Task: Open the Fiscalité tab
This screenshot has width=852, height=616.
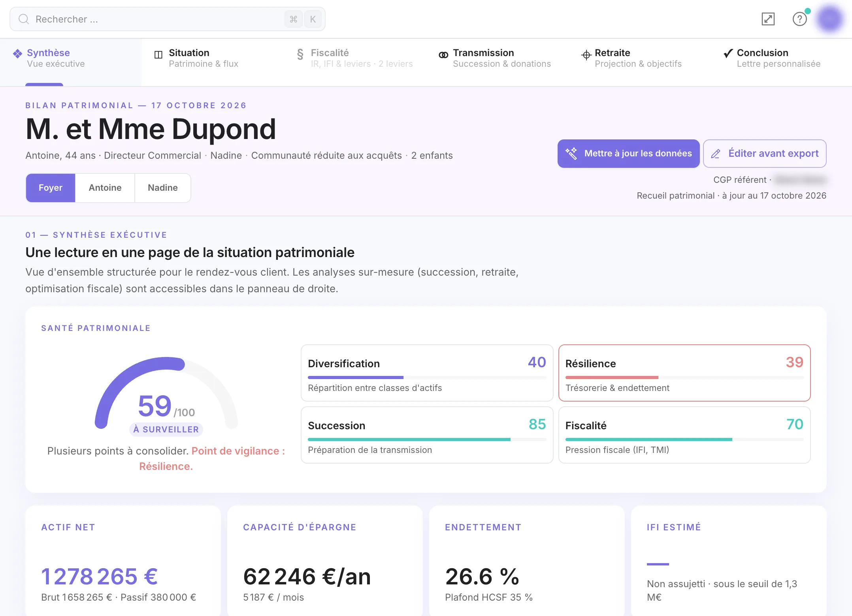Action: (x=355, y=62)
